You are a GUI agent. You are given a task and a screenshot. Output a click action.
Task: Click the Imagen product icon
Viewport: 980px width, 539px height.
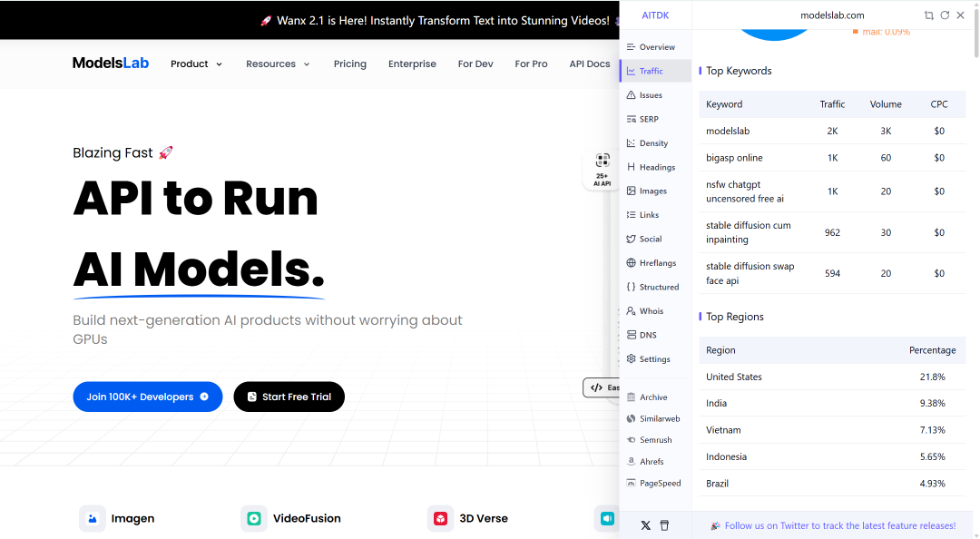(x=92, y=518)
